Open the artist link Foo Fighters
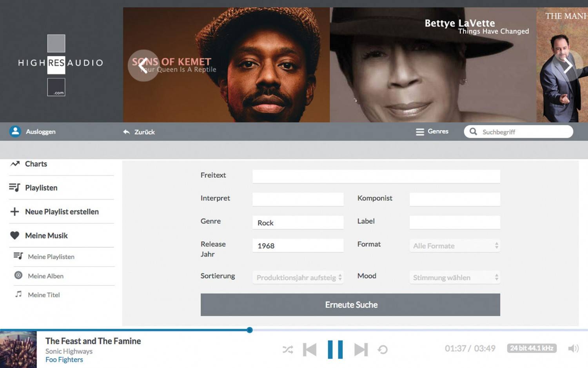588x368 pixels. pyautogui.click(x=64, y=360)
